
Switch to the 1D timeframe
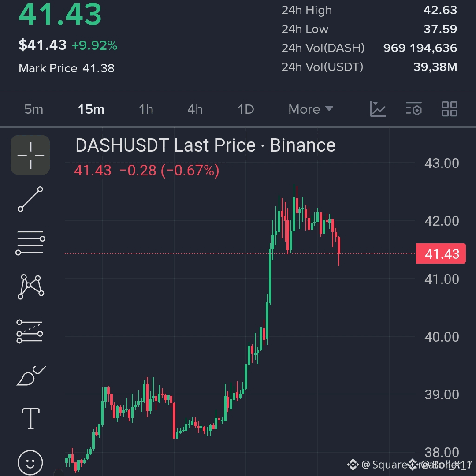(x=245, y=109)
